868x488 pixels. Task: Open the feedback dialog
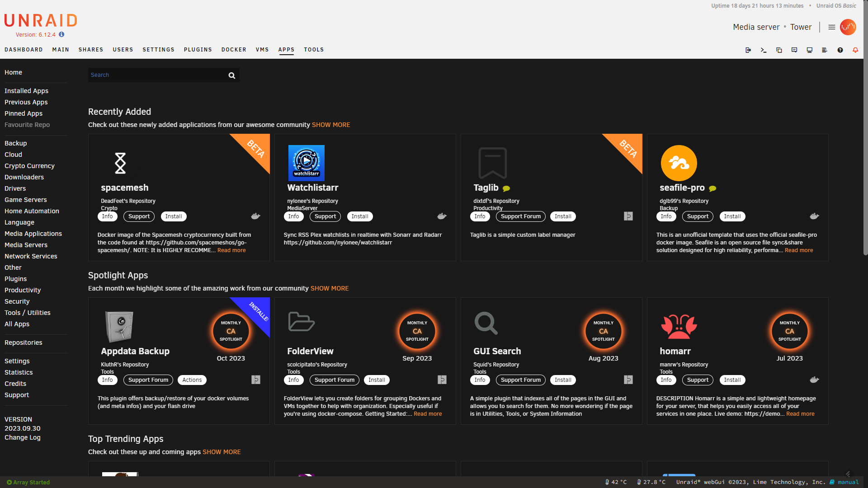click(x=794, y=50)
